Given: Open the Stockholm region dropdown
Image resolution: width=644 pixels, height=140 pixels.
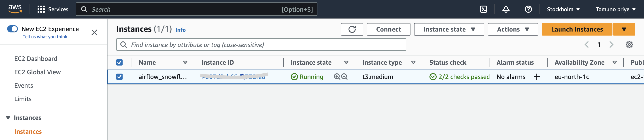Looking at the screenshot, I should 563,9.
